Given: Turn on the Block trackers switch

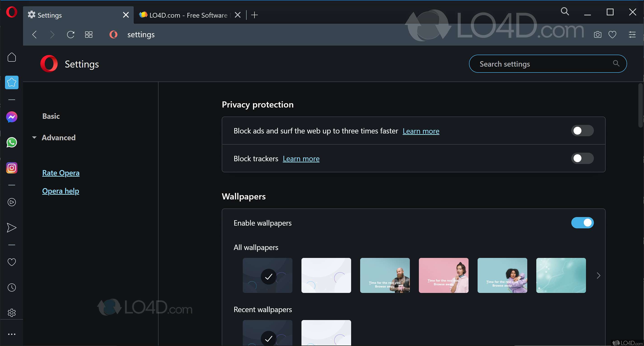Looking at the screenshot, I should click(583, 158).
